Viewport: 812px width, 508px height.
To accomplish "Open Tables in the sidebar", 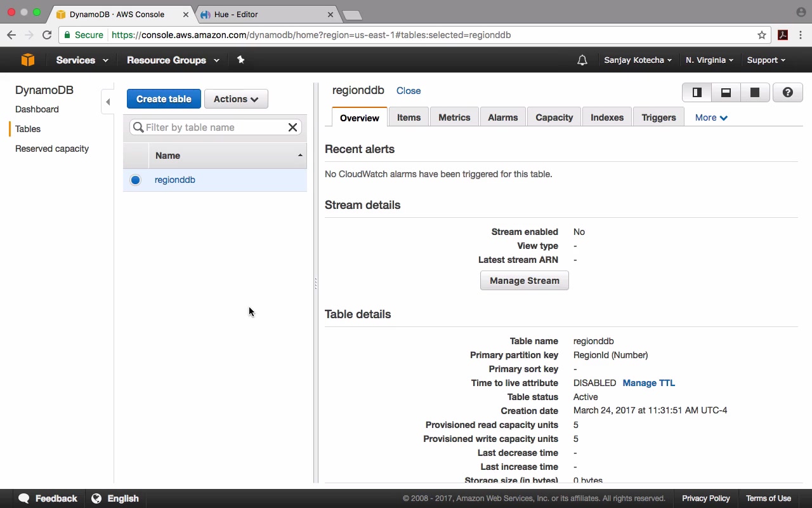I will 28,129.
